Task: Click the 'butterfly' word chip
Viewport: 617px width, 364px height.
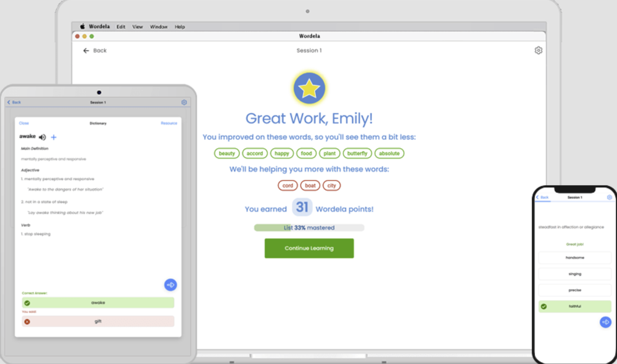Action: (357, 153)
